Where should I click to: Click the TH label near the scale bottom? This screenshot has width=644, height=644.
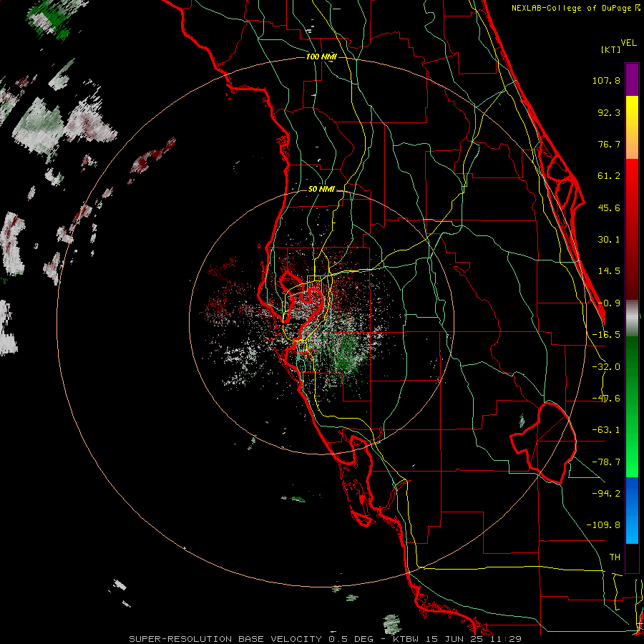(x=615, y=557)
